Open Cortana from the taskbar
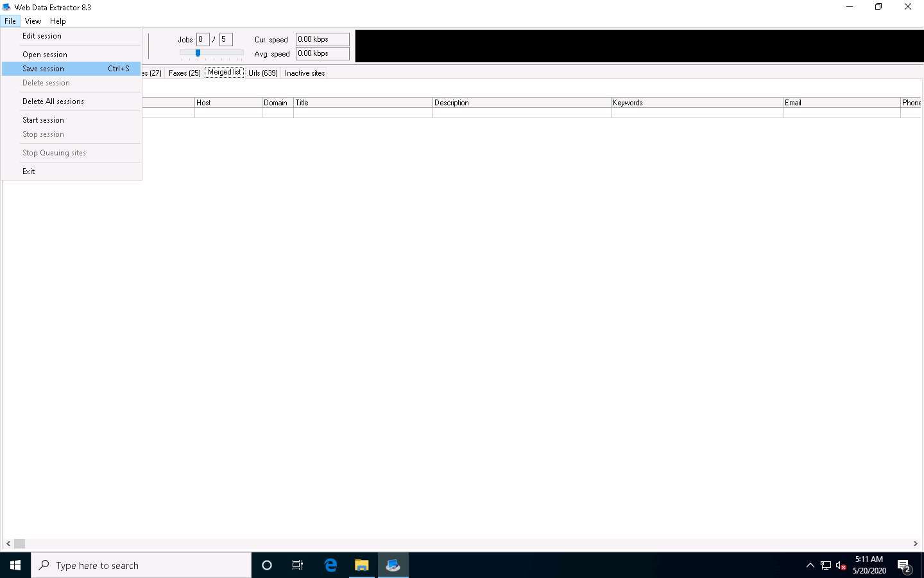924x578 pixels. pos(267,565)
